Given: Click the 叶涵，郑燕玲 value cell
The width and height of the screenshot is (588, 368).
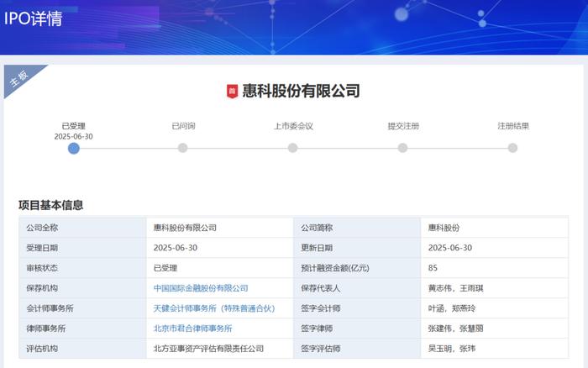Looking at the screenshot, I should (494, 308).
